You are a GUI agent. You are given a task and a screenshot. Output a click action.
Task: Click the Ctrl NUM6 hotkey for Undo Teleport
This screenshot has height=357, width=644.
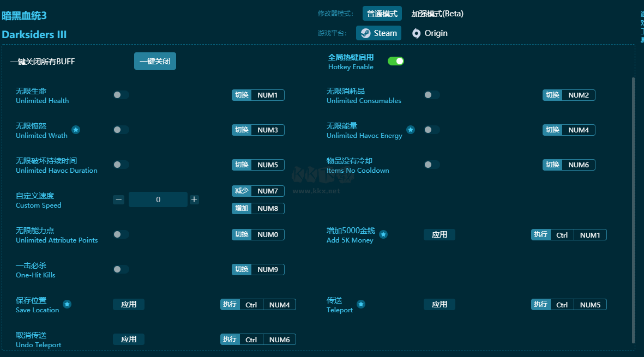(258, 340)
